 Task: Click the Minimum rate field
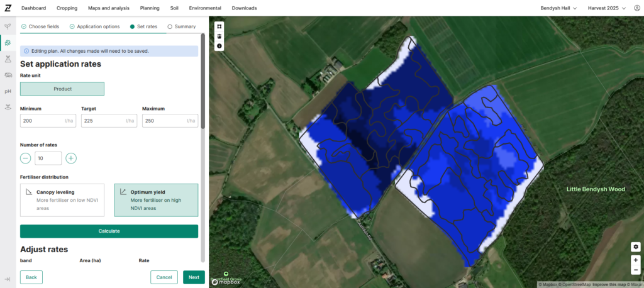(x=48, y=121)
